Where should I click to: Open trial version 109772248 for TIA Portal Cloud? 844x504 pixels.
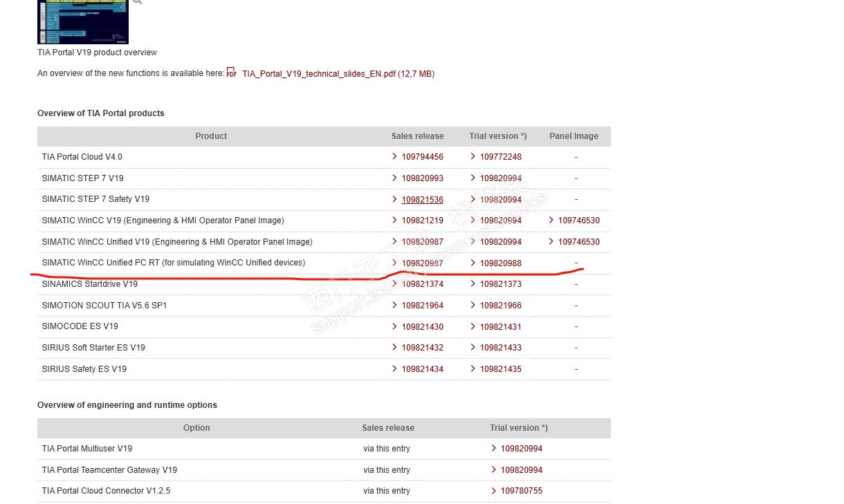pos(501,157)
